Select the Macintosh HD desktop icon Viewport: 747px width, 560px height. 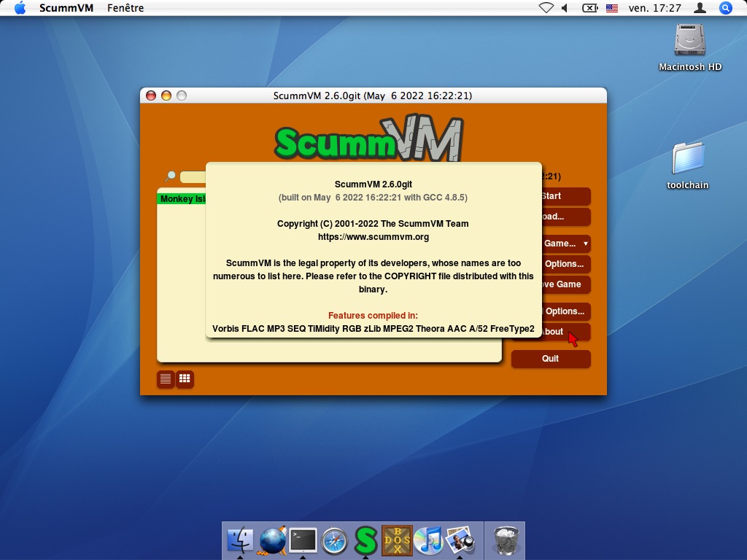click(x=690, y=47)
